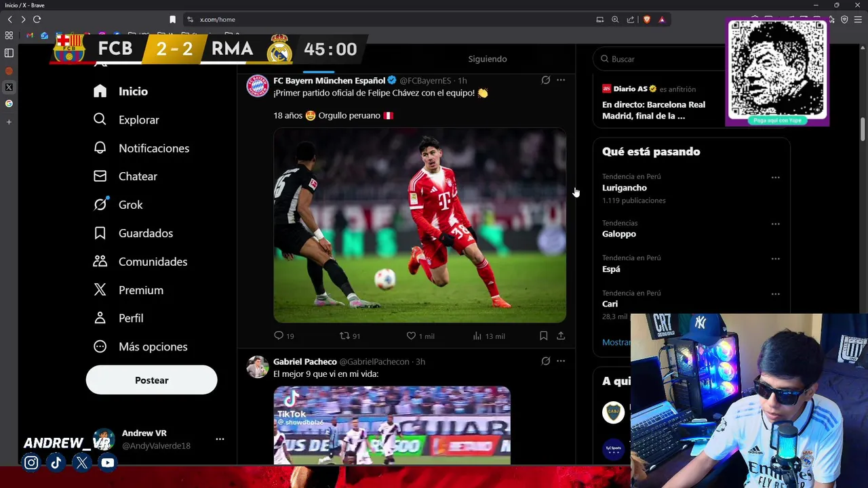Open options for Espá trend
This screenshot has height=488, width=868.
(x=775, y=259)
